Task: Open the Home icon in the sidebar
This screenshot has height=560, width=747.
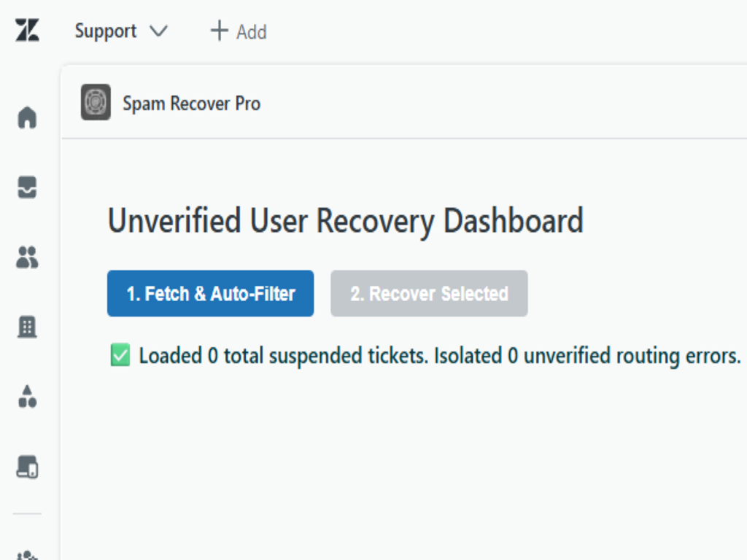Action: click(x=27, y=118)
